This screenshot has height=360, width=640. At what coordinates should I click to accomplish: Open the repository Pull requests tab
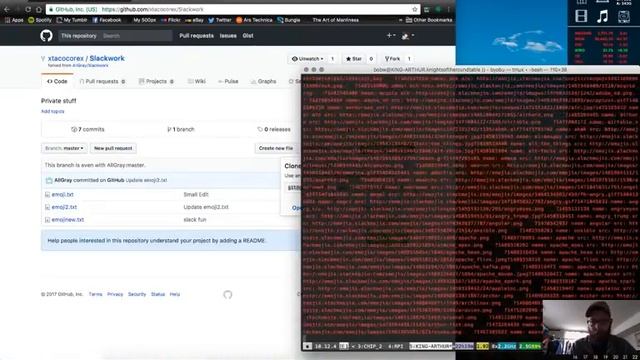point(102,82)
